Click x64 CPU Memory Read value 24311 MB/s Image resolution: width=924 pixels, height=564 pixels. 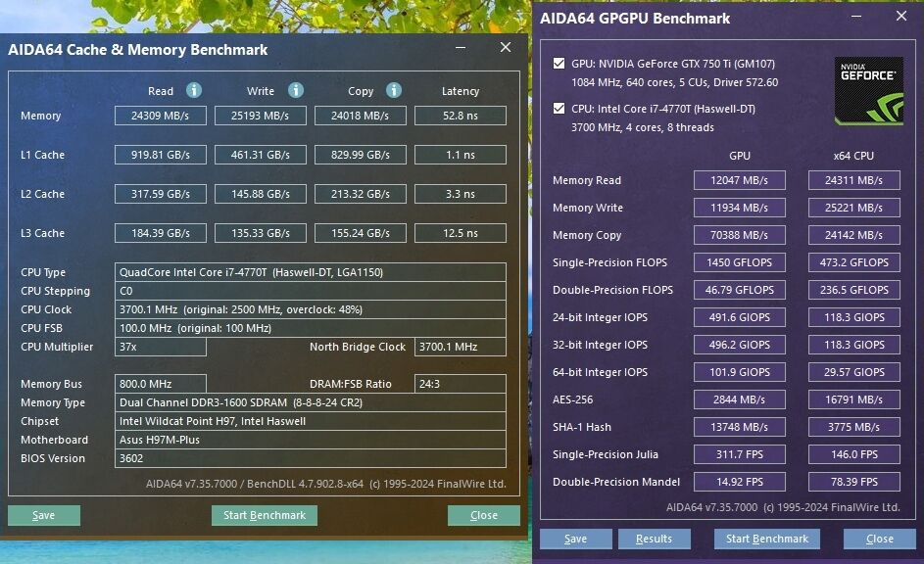point(853,180)
